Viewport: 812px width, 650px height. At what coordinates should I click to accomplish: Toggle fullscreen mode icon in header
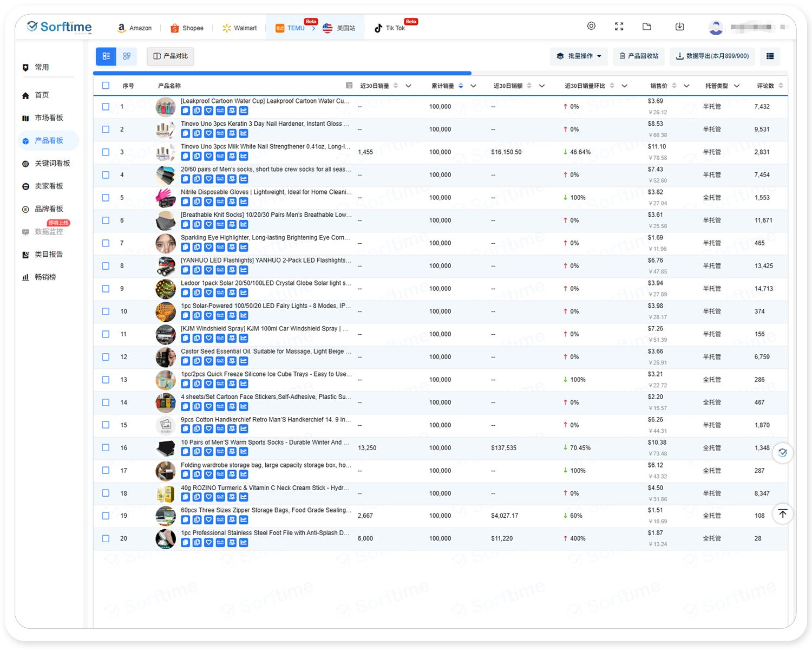pyautogui.click(x=619, y=27)
